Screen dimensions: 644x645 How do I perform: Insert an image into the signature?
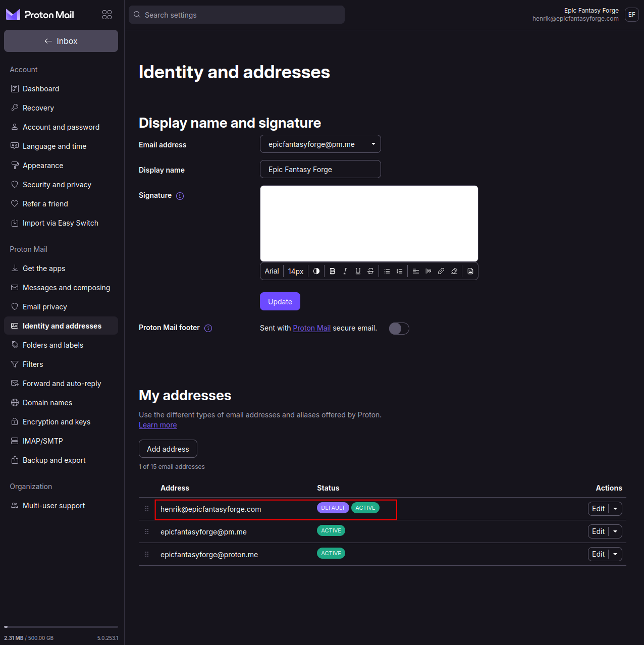pos(470,271)
